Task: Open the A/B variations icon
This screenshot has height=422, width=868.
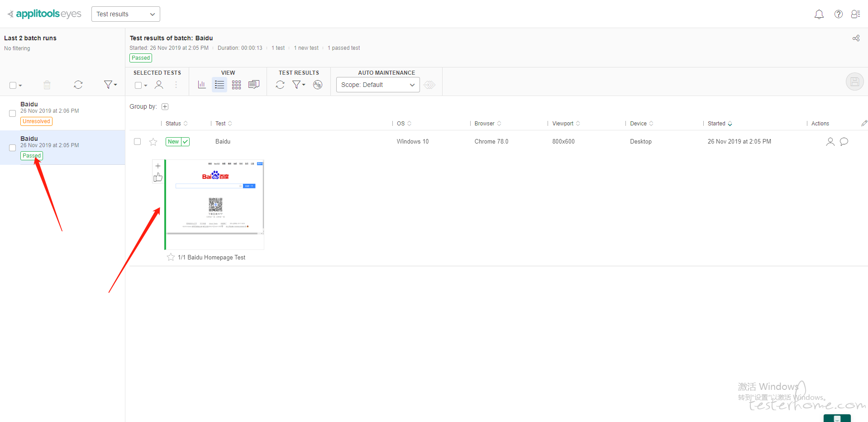Action: (318, 85)
